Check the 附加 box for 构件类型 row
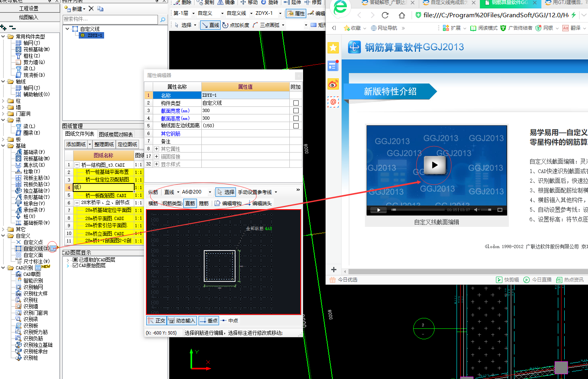Viewport: 588px width, 379px height. (296, 103)
